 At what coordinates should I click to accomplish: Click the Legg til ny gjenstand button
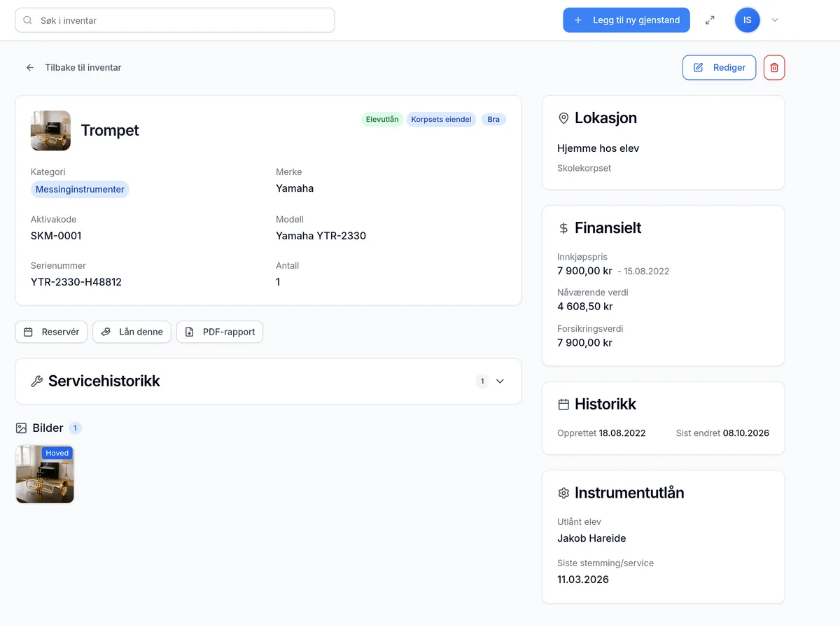[626, 20]
